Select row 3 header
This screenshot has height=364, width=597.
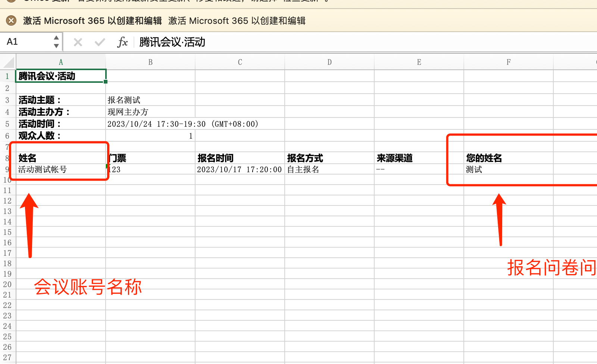pyautogui.click(x=7, y=100)
